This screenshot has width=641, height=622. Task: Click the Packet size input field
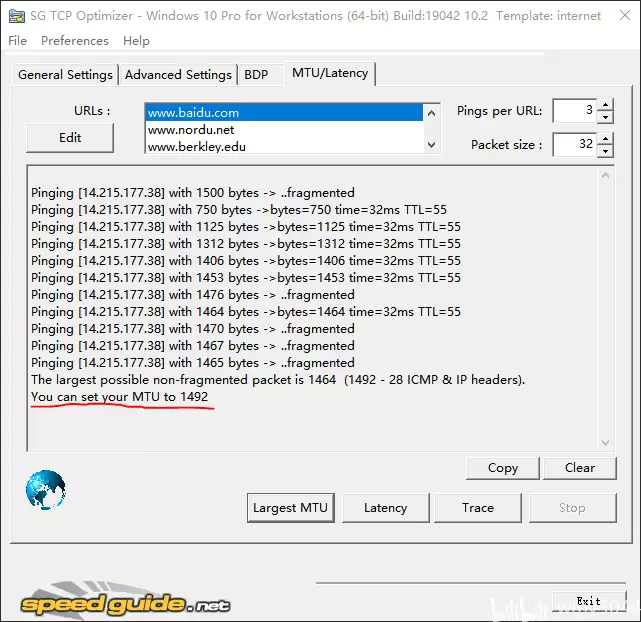coord(574,144)
